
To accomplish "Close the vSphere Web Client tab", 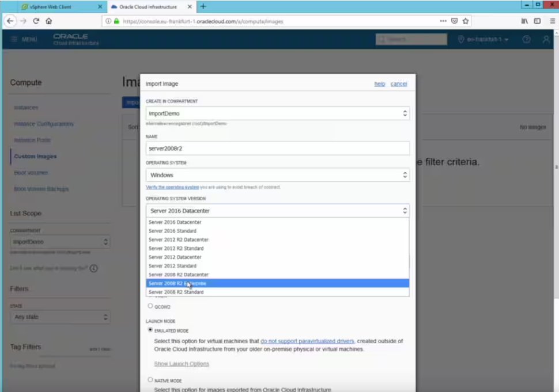I will (x=100, y=7).
